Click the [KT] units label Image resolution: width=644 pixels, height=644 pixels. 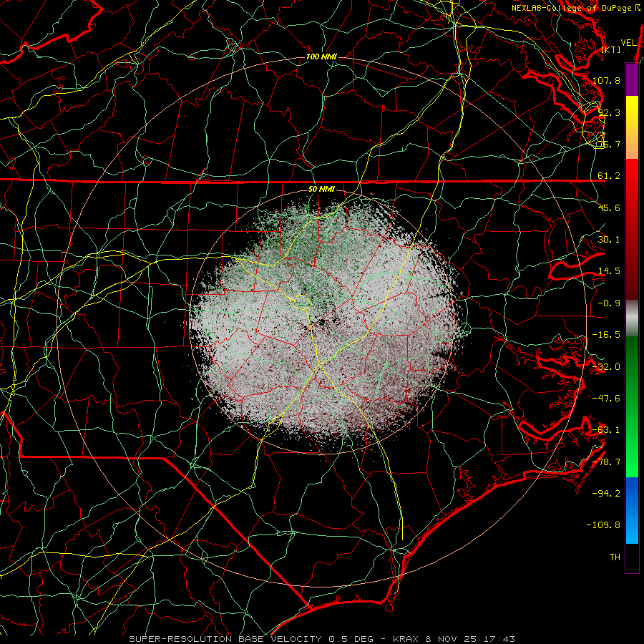click(x=611, y=49)
